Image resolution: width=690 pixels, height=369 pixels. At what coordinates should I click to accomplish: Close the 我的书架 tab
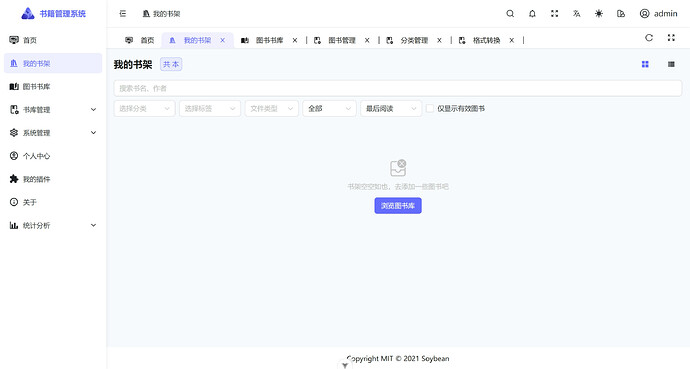[x=223, y=40]
